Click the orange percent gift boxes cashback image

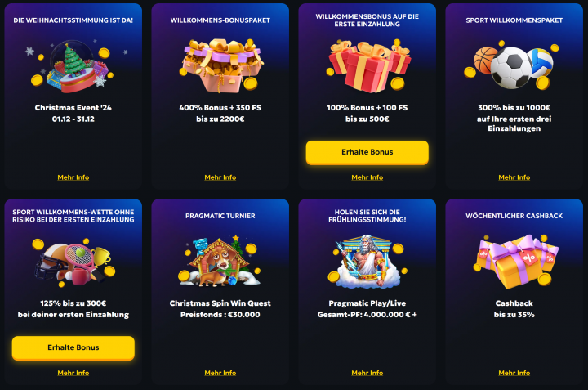(515, 262)
